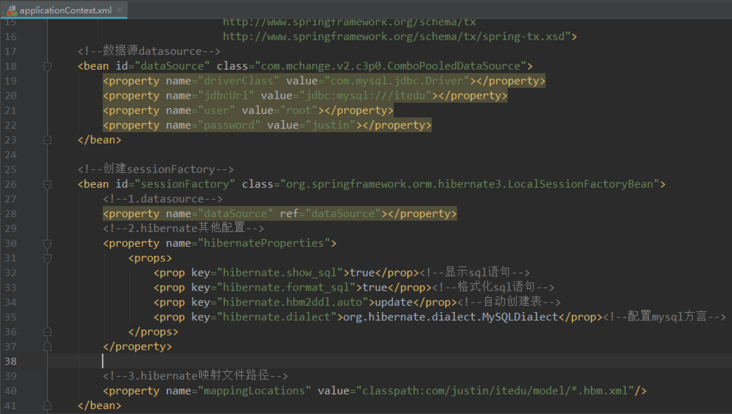Select the applicationContext.xml editor tab
The image size is (732, 414).
63,10
